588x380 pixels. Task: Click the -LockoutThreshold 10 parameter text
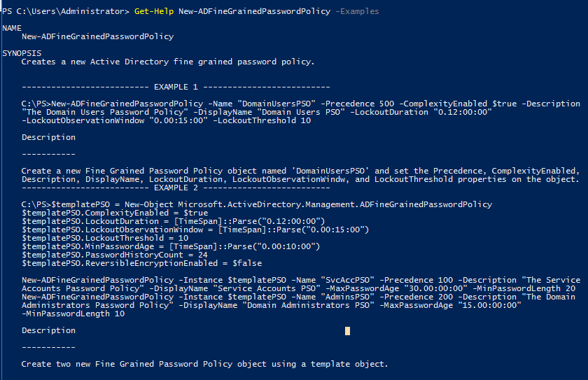pos(262,120)
